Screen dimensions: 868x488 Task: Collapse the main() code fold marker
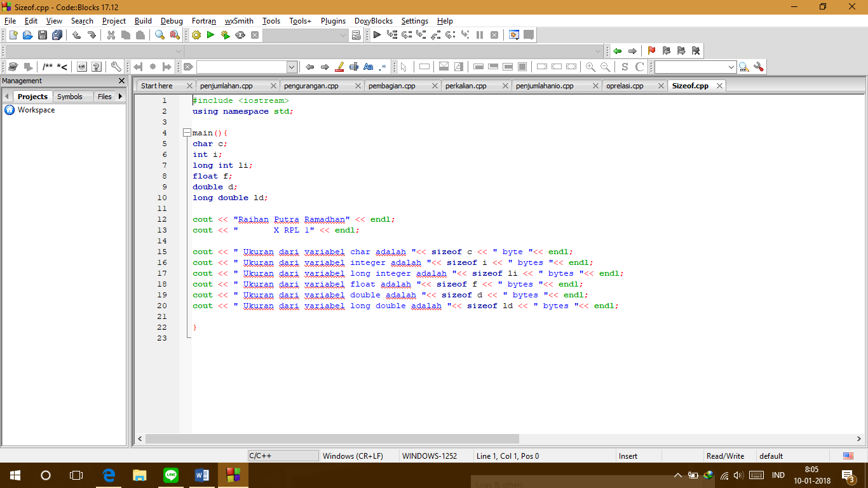[x=186, y=132]
